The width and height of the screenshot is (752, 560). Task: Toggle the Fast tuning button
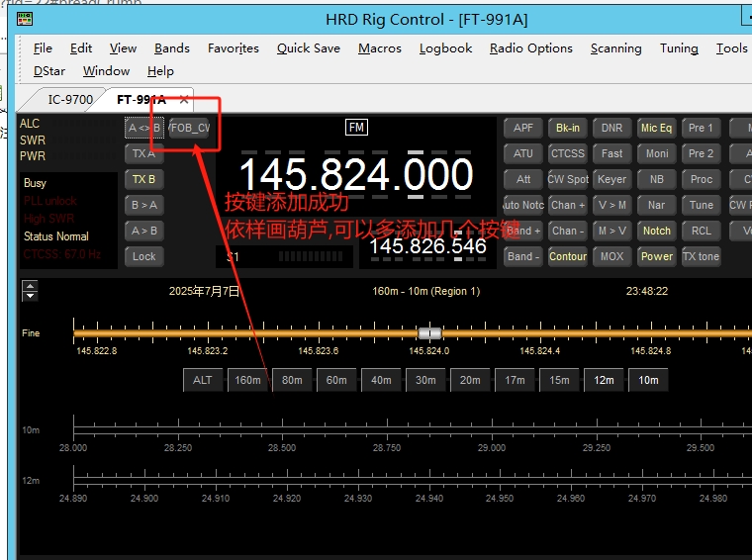pos(611,154)
